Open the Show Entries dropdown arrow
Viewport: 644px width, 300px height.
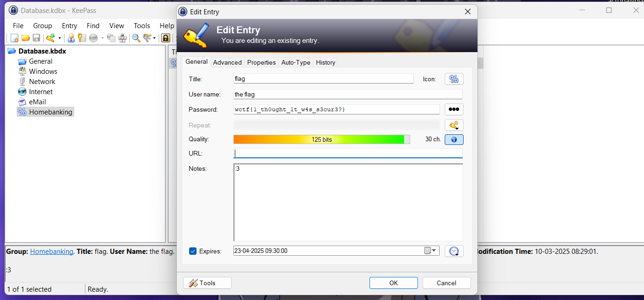coord(155,38)
